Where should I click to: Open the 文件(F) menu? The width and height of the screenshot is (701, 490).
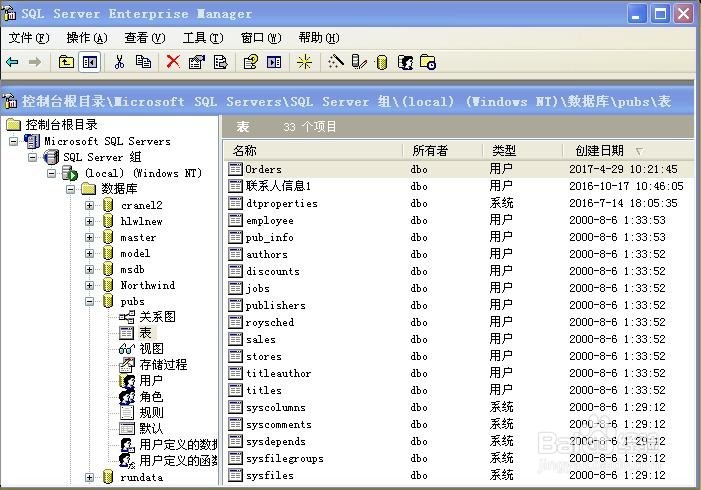tap(29, 38)
